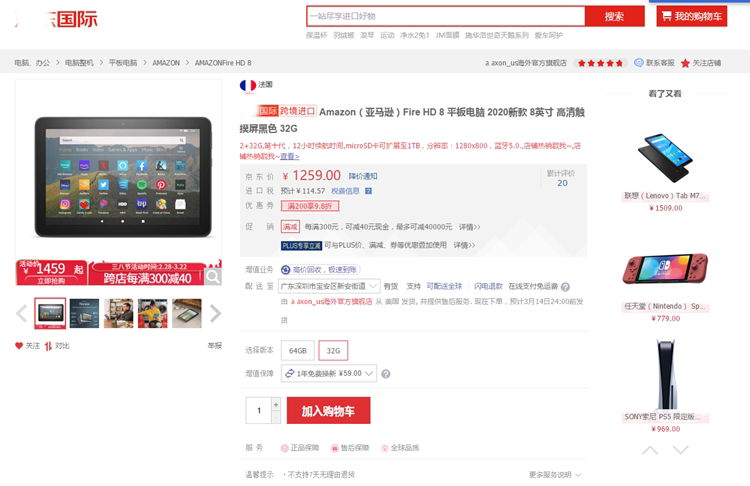Image resolution: width=750 pixels, height=486 pixels.
Task: Open 平板电脑 breadcrumb
Action: [123, 63]
